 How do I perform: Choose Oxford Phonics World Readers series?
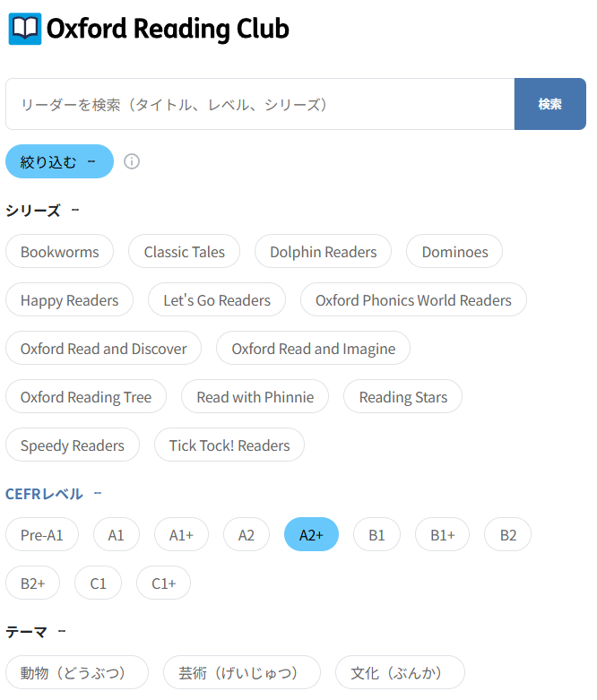click(413, 299)
